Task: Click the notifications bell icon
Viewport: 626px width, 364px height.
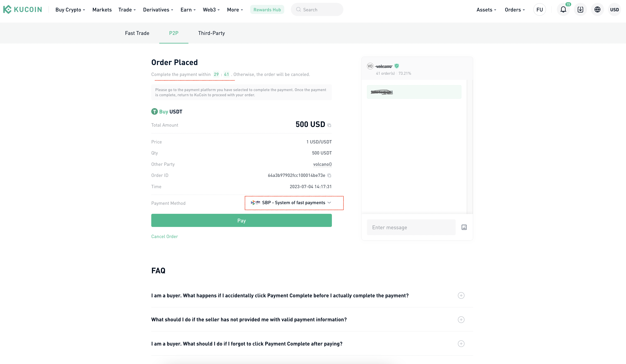Action: [x=563, y=9]
